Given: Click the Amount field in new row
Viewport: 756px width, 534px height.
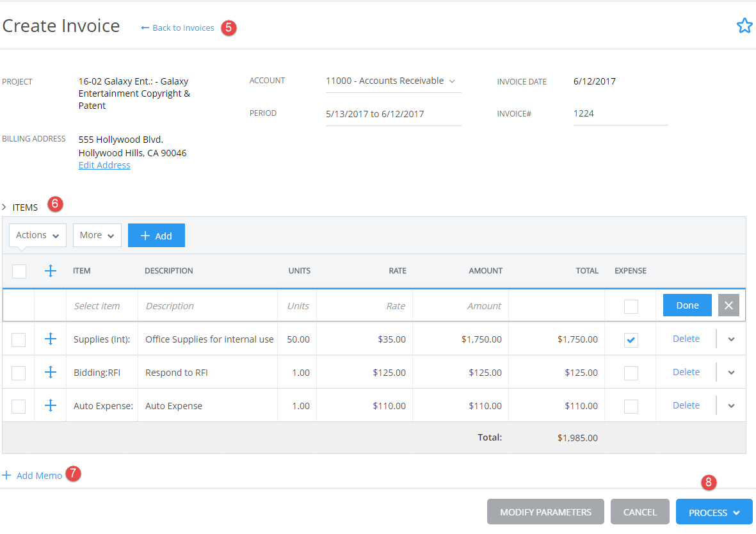Looking at the screenshot, I should pos(460,306).
